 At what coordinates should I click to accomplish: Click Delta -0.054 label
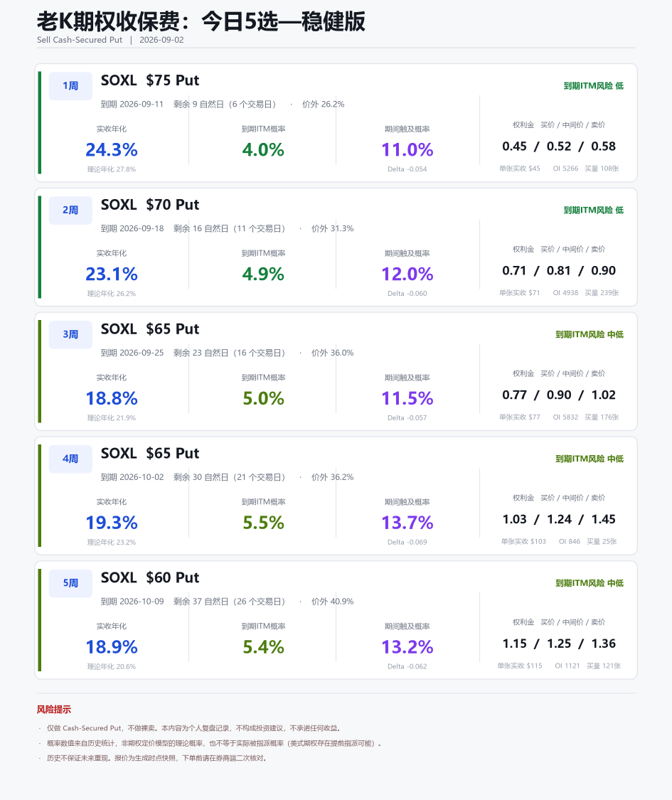[x=407, y=169]
